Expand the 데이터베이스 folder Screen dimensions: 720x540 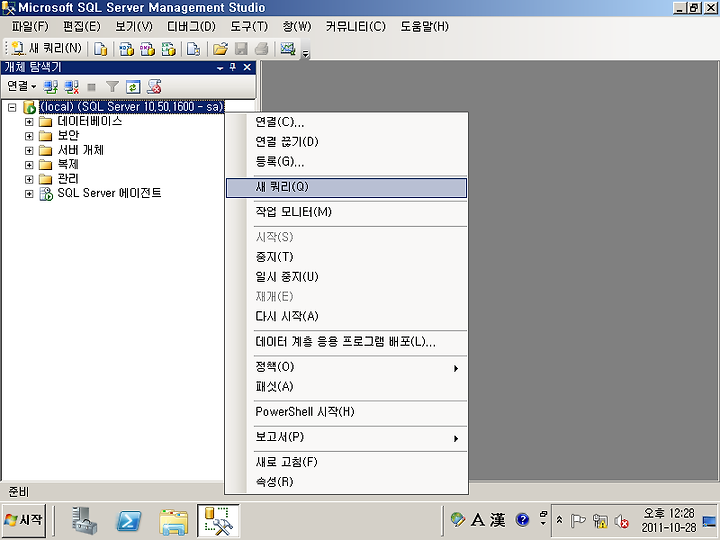click(29, 122)
